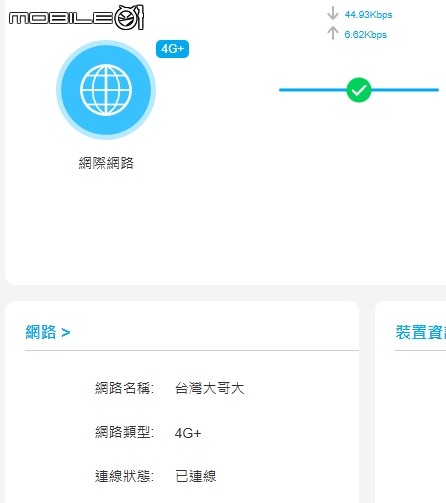Viewport: 446px width, 503px height.
Task: Click the internet globe icon
Action: click(x=106, y=90)
